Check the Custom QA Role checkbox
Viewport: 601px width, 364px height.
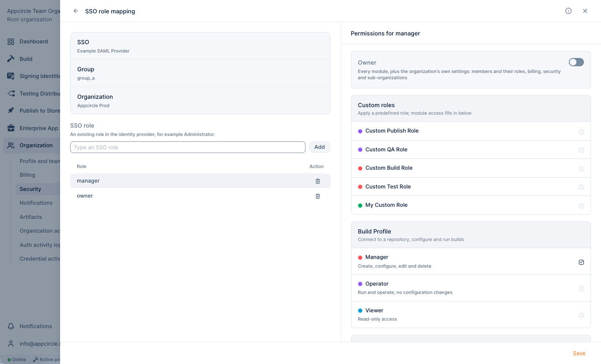tap(581, 150)
